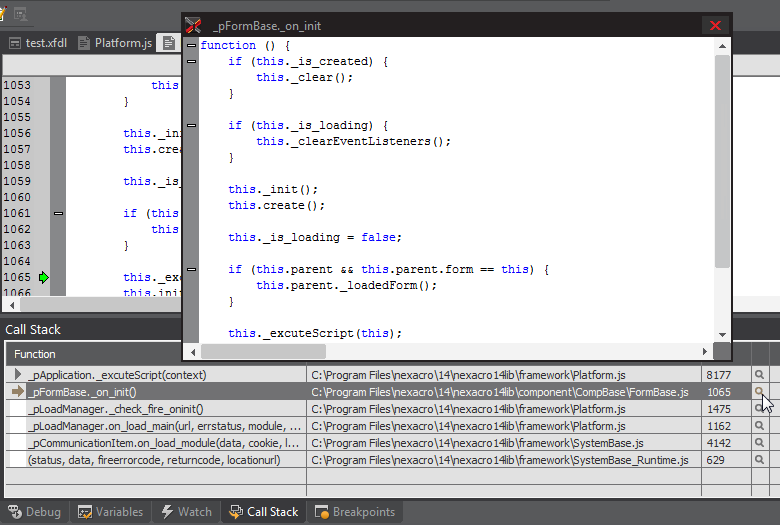Click magnifier icon for SystemBase_Runtime.js row
Screen dimensions: 780x525
[760, 460]
